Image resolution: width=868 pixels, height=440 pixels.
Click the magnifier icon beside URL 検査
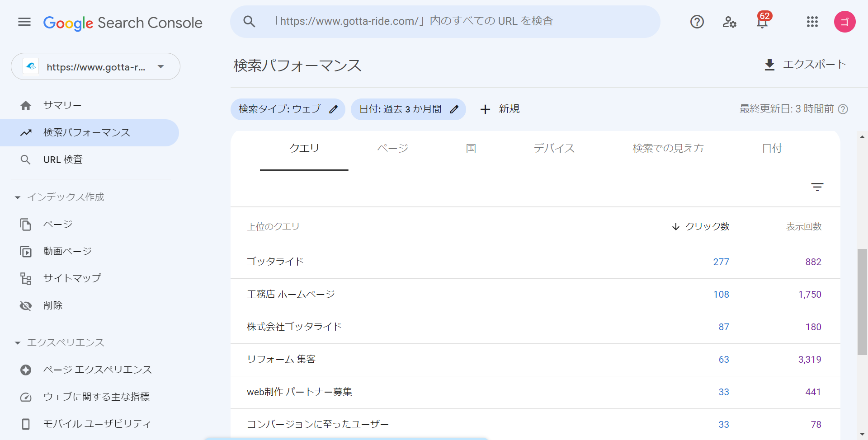click(26, 159)
